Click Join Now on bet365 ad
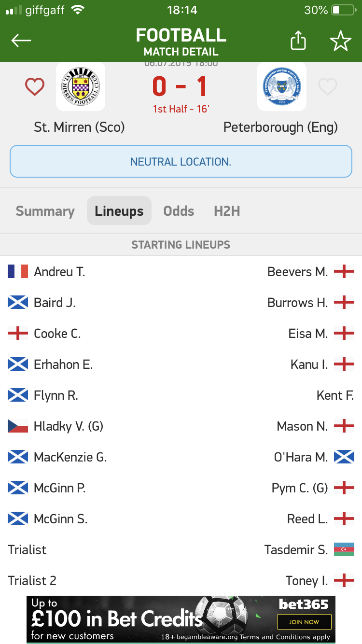The image size is (362, 644). coord(304,622)
